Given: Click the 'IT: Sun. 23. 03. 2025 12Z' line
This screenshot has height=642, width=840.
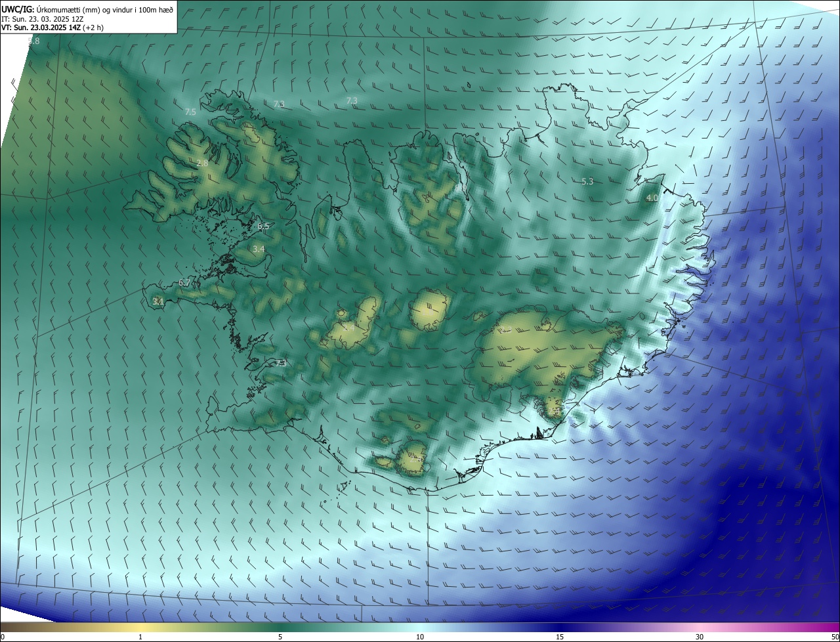Looking at the screenshot, I should [x=43, y=19].
